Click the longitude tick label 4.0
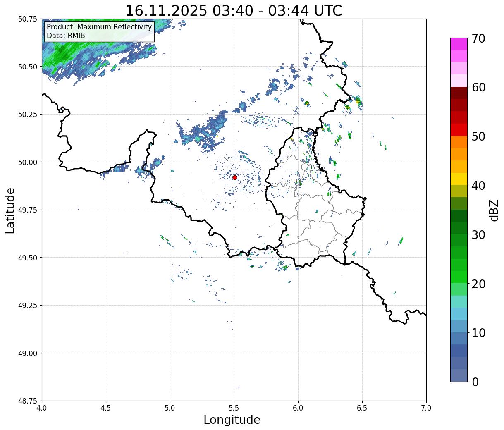This screenshot has width=504, height=430. 42,408
